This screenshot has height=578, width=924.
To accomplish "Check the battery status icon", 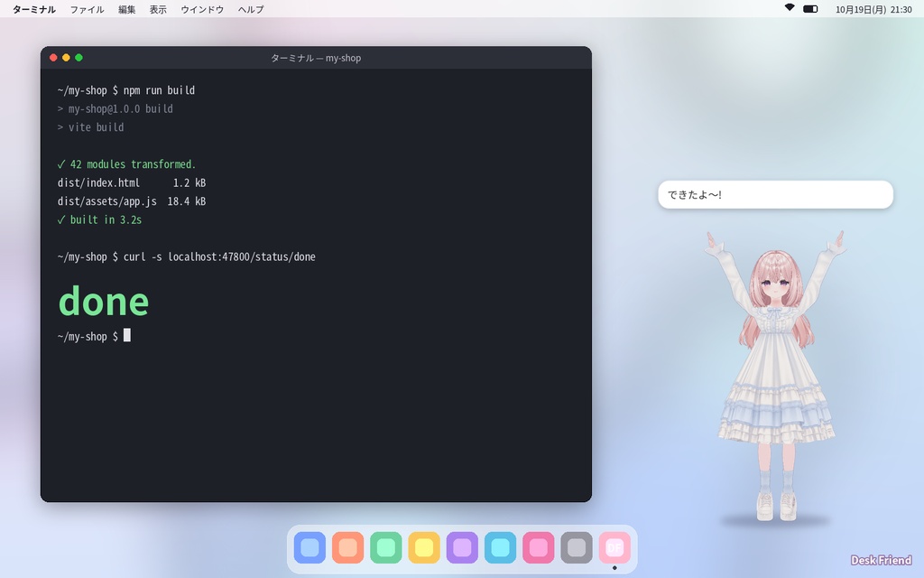I will point(811,9).
